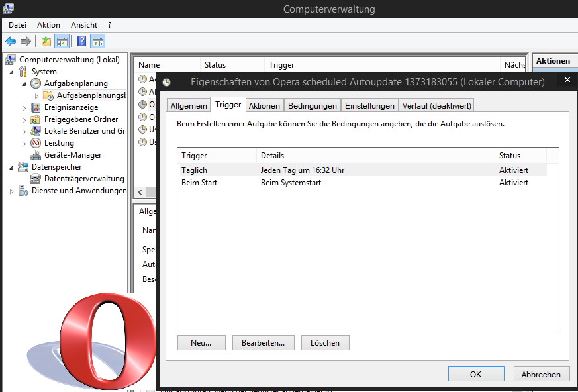This screenshot has width=578, height=392.
Task: Select the Trigger tab in the dialog
Action: (x=228, y=105)
